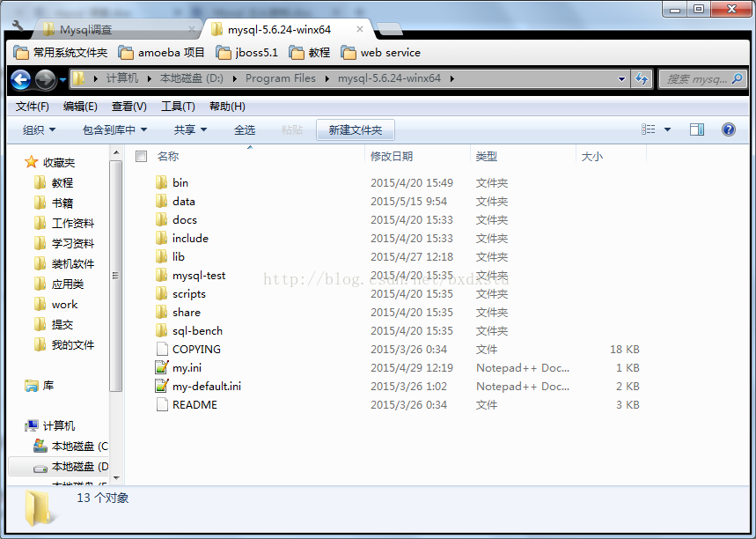Click the sidebar scroll down arrow

(115, 477)
